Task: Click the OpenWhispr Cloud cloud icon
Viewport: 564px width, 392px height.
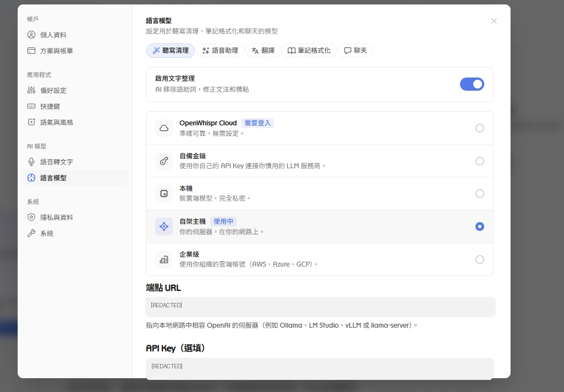Action: pyautogui.click(x=164, y=128)
